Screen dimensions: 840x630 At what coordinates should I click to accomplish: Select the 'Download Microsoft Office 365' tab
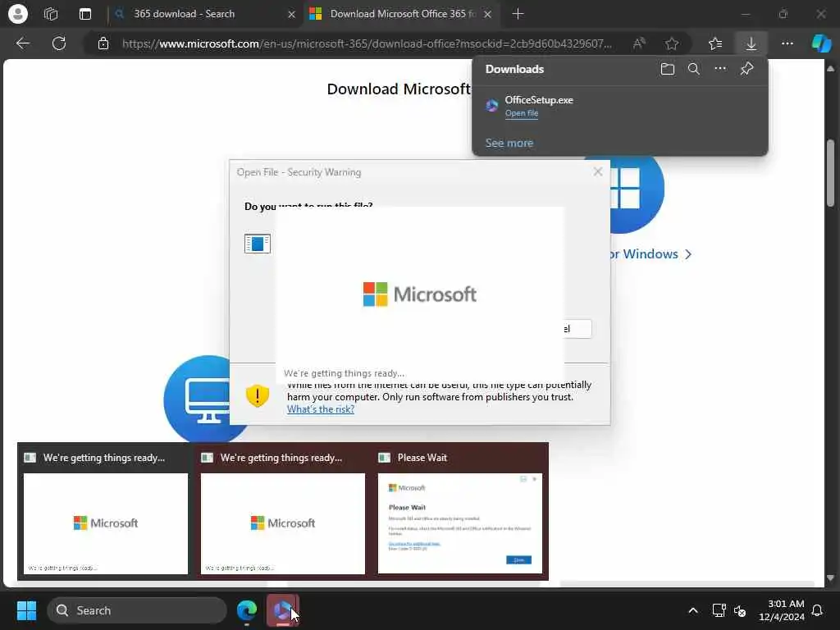pyautogui.click(x=402, y=14)
